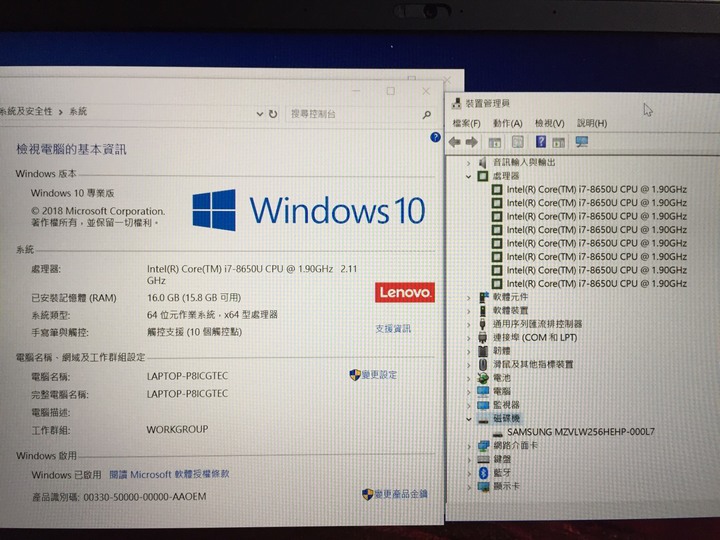
Task: Select the 磁碟機 disk drive category icon
Action: [483, 419]
